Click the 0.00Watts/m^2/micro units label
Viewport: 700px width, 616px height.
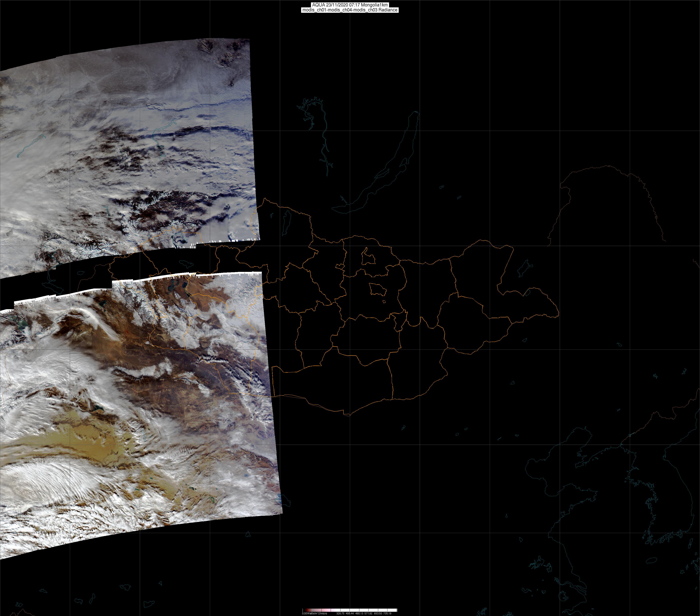(314, 613)
